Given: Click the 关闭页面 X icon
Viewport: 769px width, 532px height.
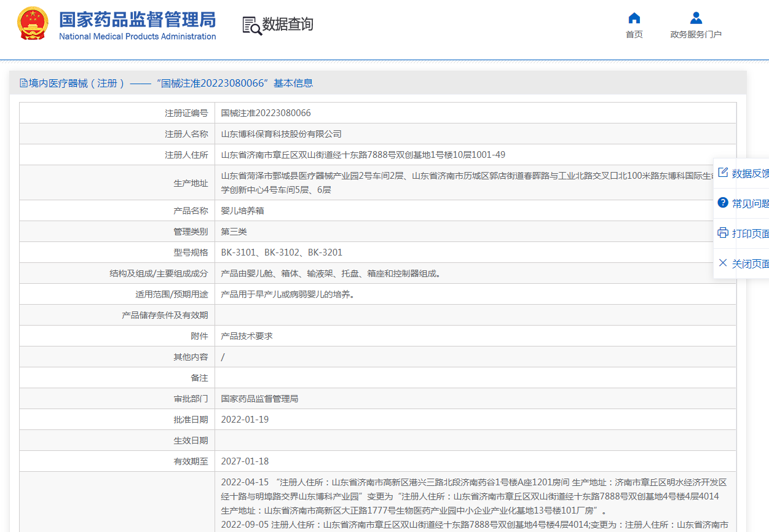Looking at the screenshot, I should click(x=723, y=263).
